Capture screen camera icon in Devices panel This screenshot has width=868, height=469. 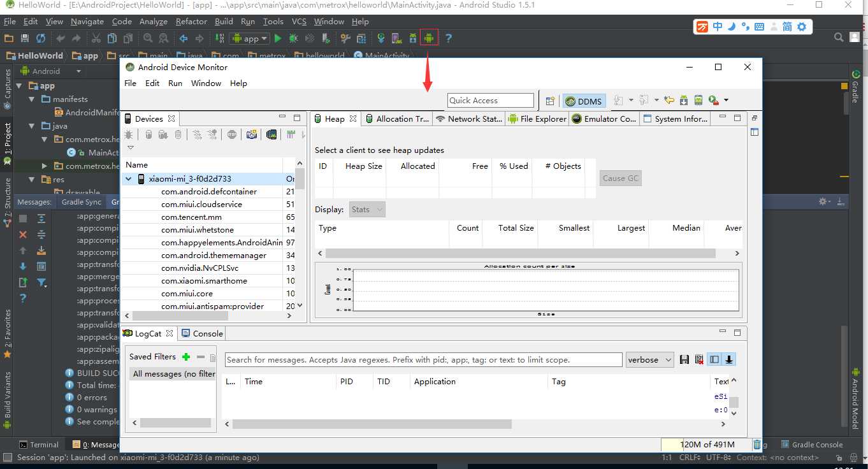point(252,134)
